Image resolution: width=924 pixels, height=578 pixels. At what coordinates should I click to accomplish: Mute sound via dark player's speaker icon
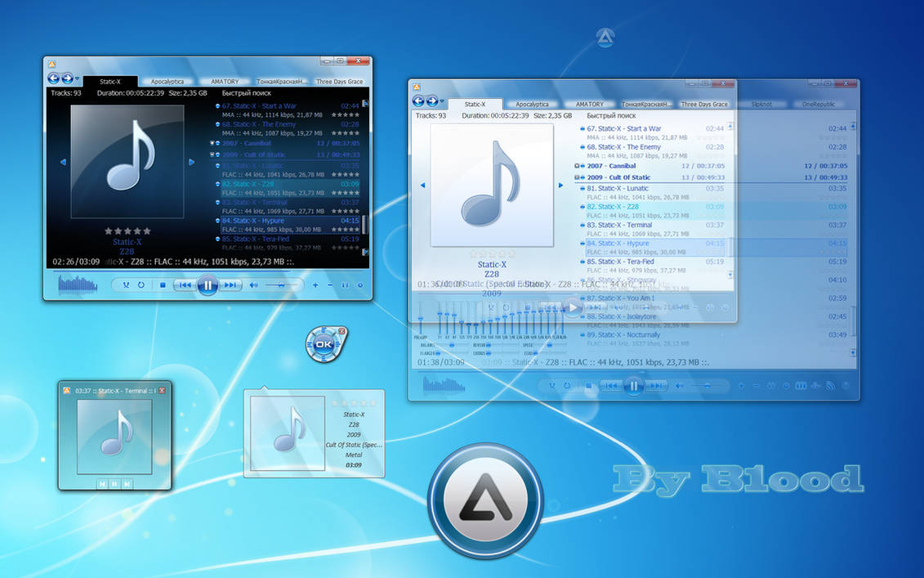(253, 285)
